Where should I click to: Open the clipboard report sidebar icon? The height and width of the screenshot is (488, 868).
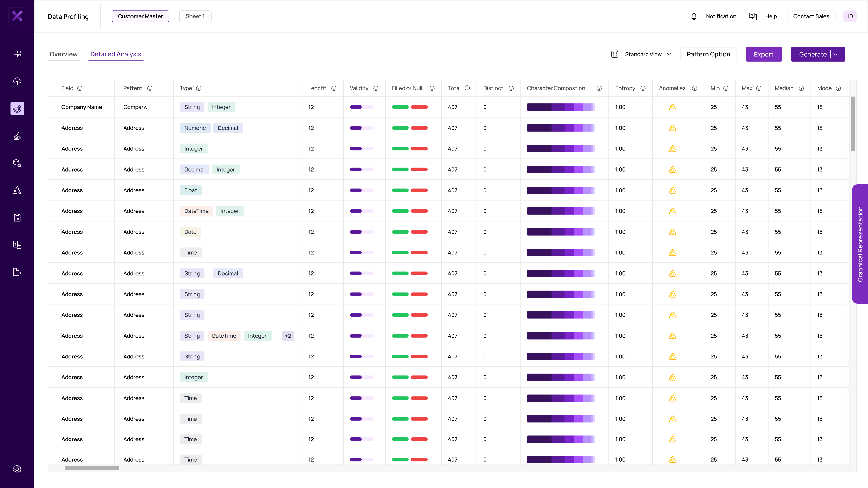[x=17, y=217]
